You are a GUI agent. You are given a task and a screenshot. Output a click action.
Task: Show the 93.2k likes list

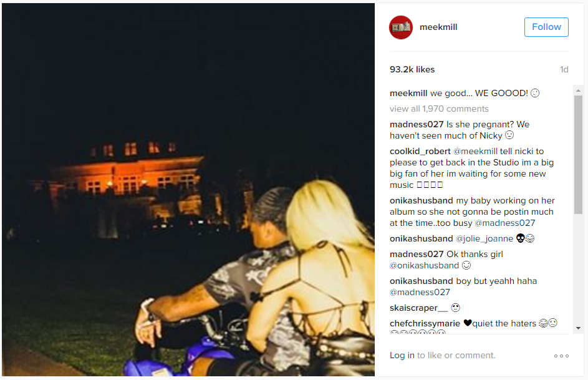click(412, 69)
